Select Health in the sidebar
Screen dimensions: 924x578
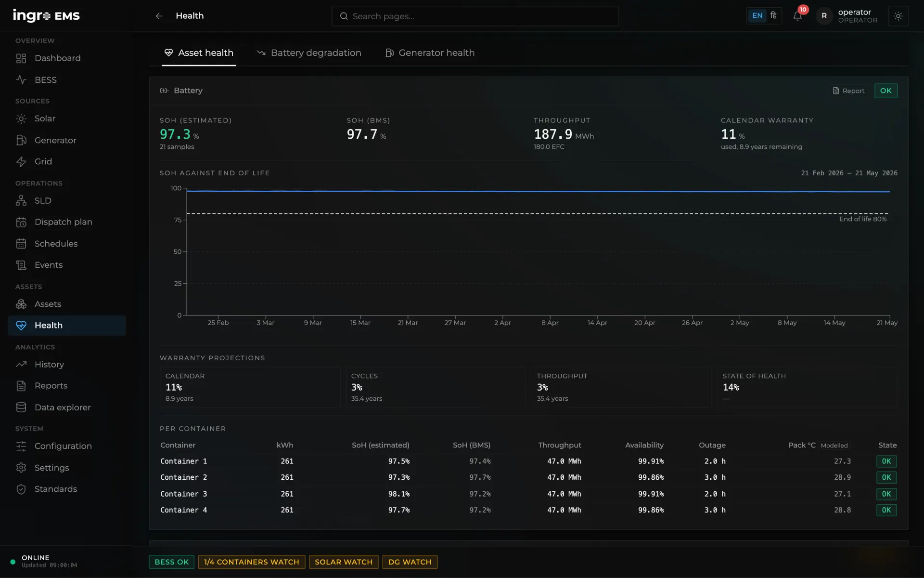tap(67, 326)
